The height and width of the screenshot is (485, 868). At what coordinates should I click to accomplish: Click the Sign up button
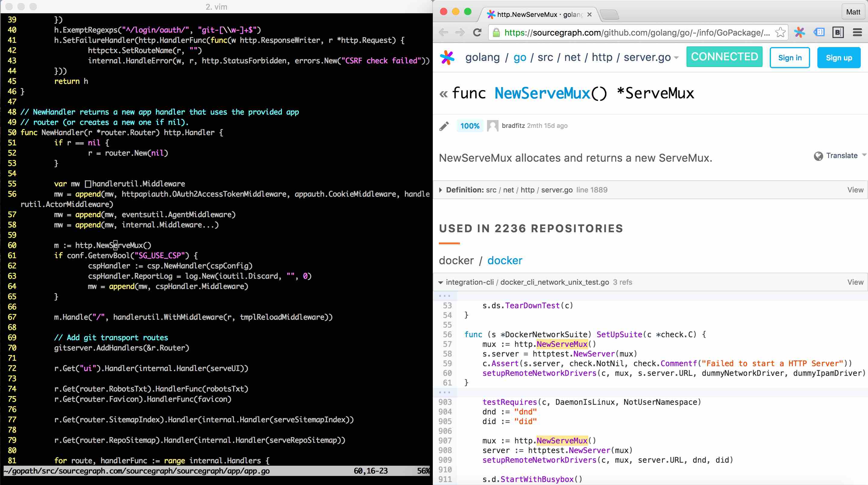(838, 58)
